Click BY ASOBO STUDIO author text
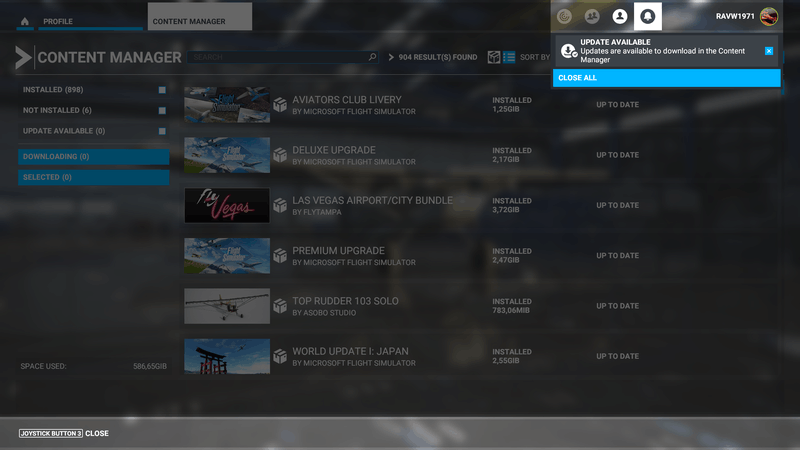This screenshot has width=800, height=450. [x=324, y=313]
